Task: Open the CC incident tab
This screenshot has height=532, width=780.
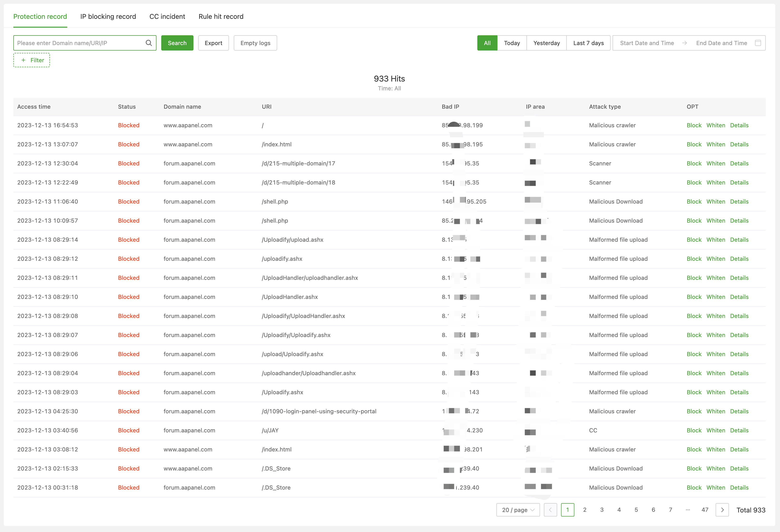Action: point(167,16)
